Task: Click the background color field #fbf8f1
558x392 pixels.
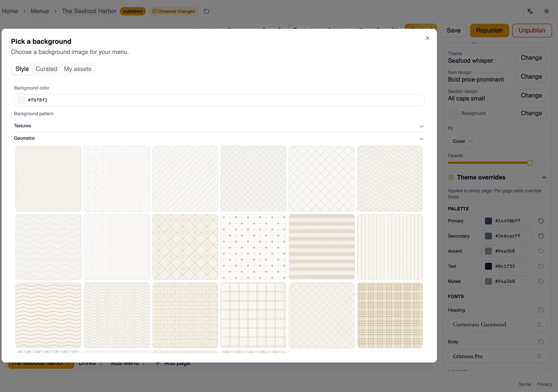Action: (219, 100)
